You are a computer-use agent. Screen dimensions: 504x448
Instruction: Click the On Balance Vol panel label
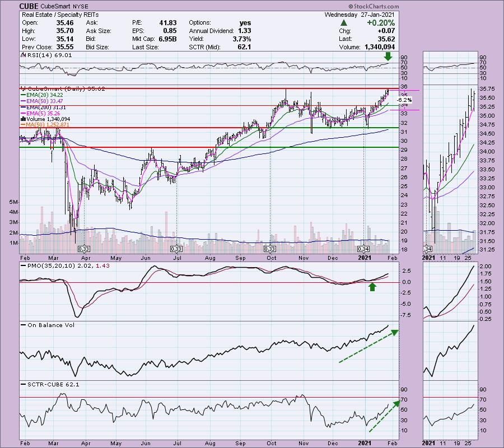[x=51, y=325]
